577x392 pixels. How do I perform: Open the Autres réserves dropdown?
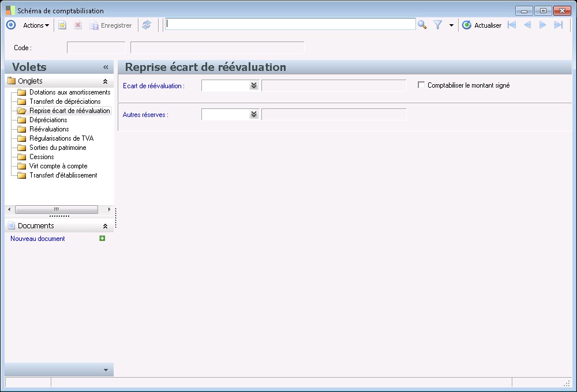pyautogui.click(x=254, y=114)
